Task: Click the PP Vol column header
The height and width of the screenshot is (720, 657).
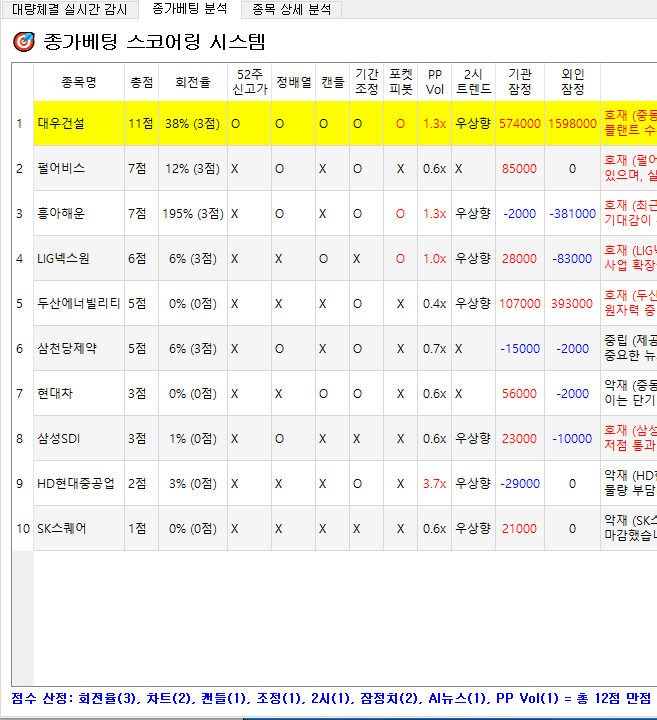Action: click(434, 82)
